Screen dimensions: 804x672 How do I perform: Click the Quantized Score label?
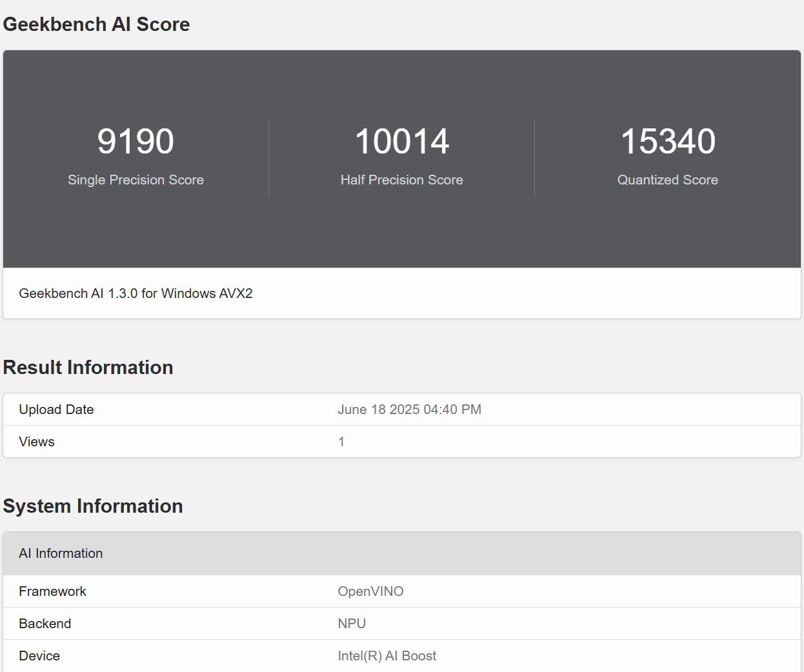coord(668,180)
